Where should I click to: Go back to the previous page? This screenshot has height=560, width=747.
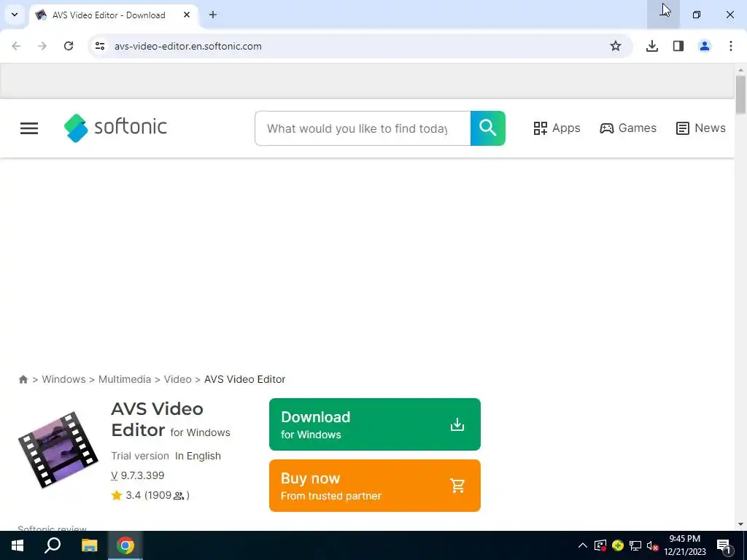(16, 46)
